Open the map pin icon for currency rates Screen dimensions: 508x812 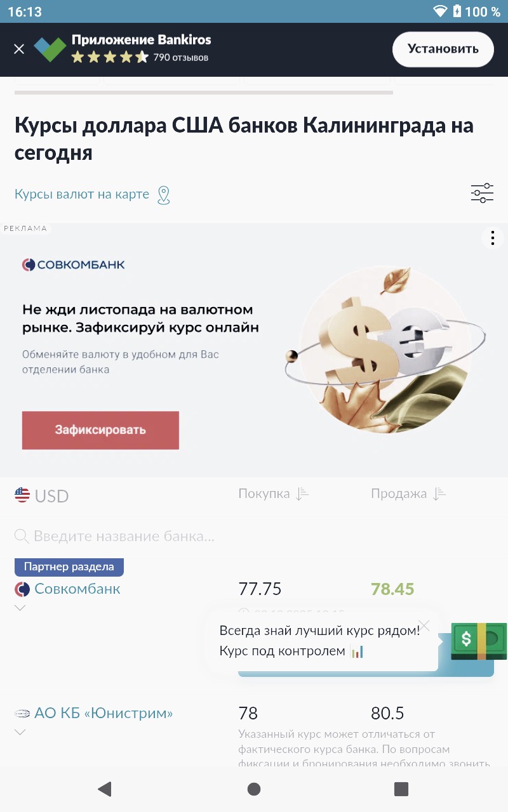(164, 195)
